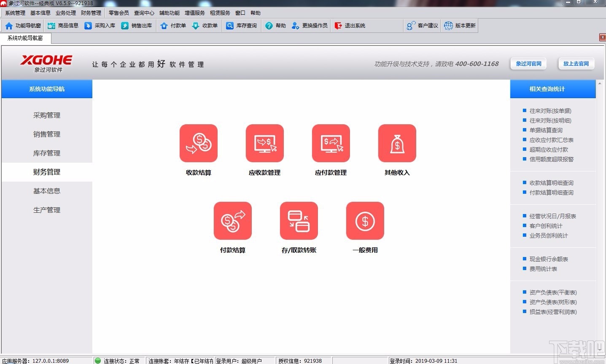Select the 应付款管理 icon

[331, 143]
